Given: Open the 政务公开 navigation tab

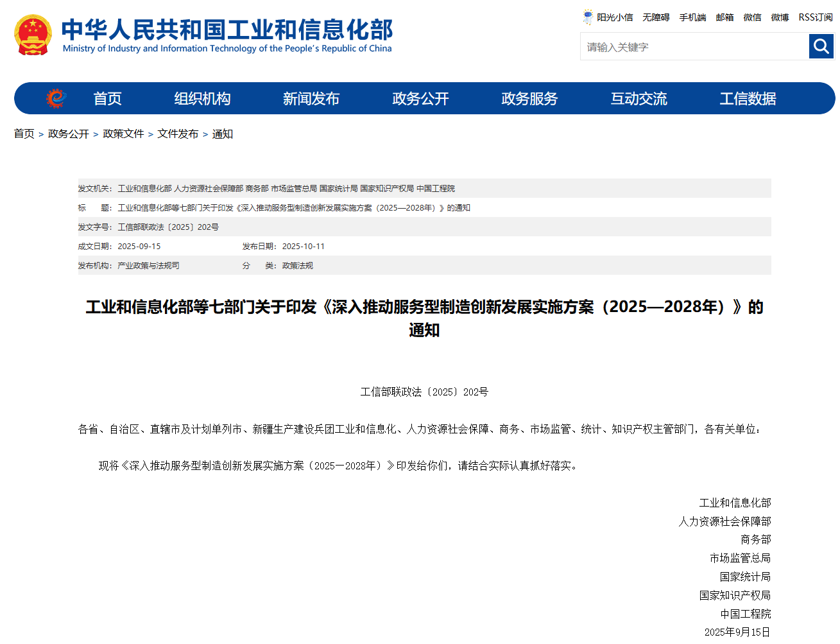Looking at the screenshot, I should pos(420,99).
